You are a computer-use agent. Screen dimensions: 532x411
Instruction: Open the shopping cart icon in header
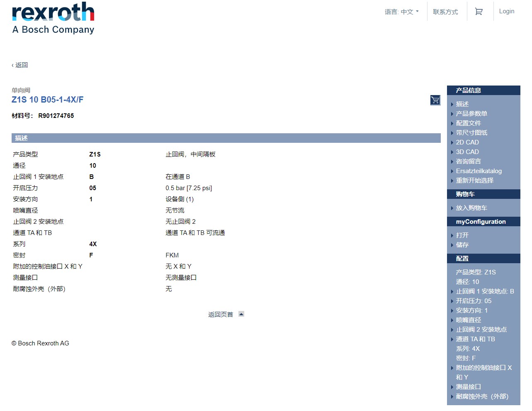coord(479,12)
